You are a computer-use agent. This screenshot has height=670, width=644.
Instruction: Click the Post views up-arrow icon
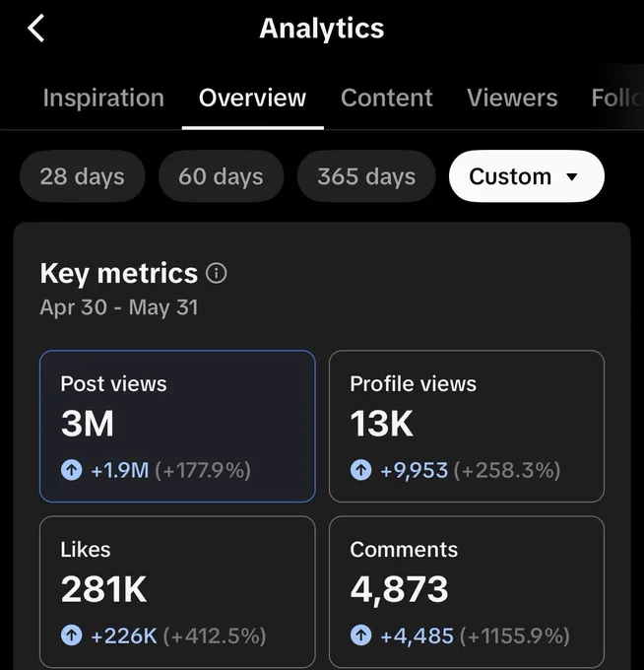pyautogui.click(x=71, y=470)
